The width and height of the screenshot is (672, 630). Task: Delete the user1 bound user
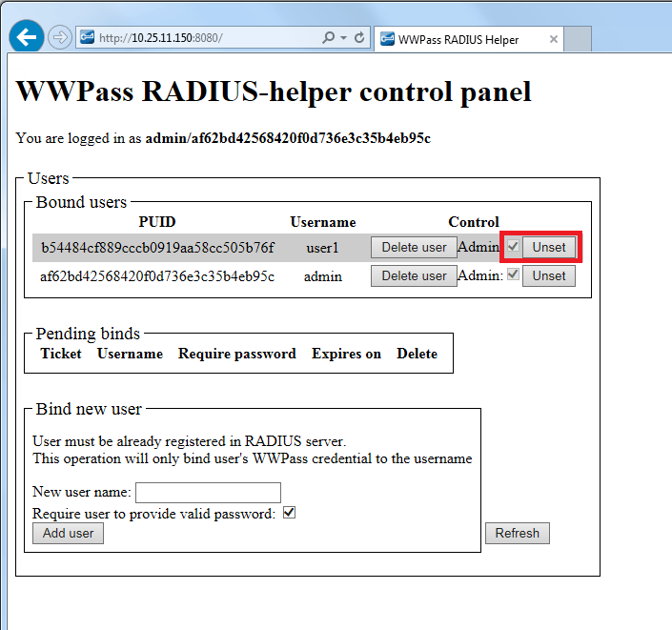coord(414,247)
